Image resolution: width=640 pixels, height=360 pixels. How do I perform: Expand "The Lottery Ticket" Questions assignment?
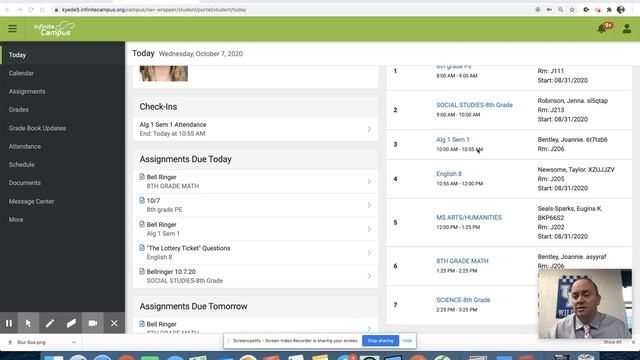click(x=256, y=253)
